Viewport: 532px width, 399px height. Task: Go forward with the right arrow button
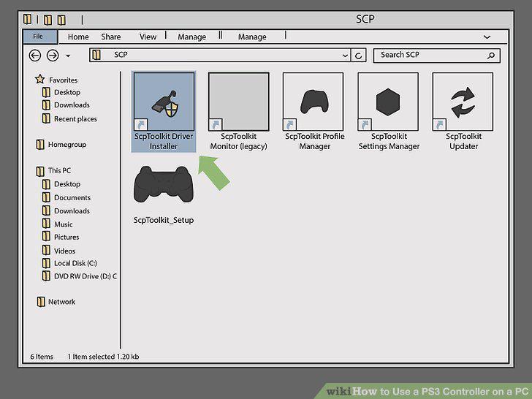(53, 56)
